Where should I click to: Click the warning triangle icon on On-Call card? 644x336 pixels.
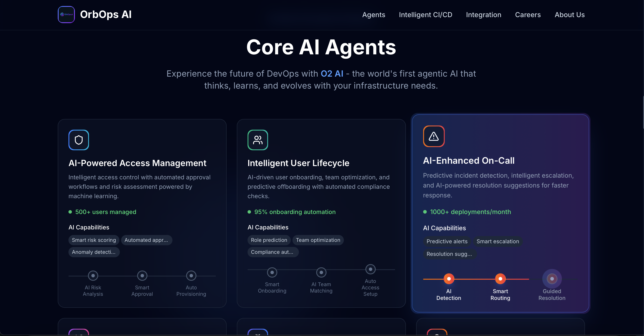(x=434, y=136)
